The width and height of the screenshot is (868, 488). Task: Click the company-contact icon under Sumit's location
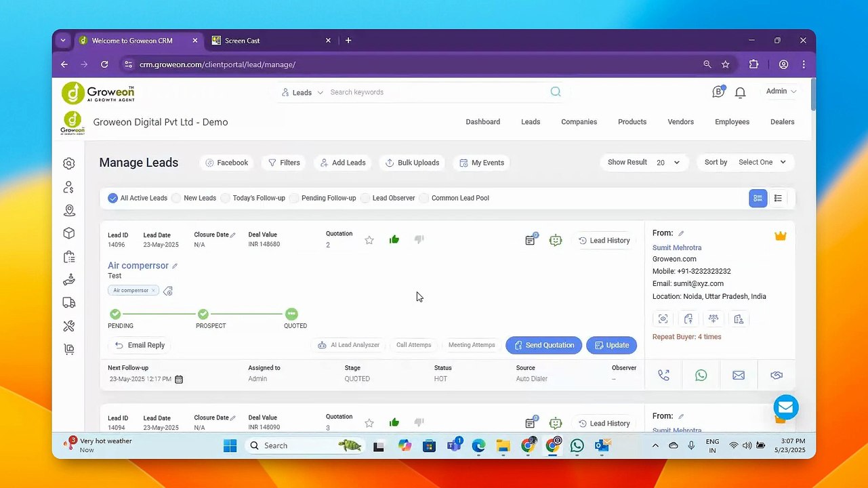[739, 319]
